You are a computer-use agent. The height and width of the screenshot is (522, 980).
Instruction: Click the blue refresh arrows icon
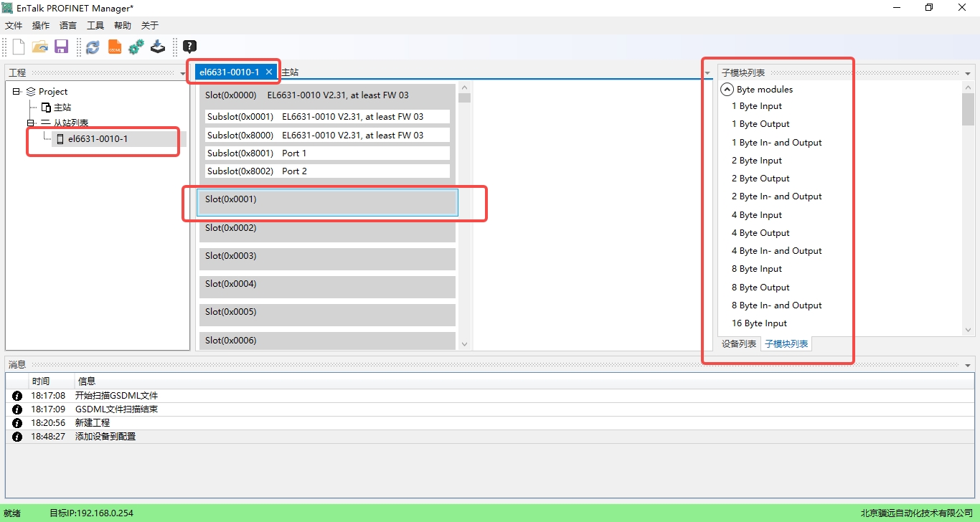(93, 47)
